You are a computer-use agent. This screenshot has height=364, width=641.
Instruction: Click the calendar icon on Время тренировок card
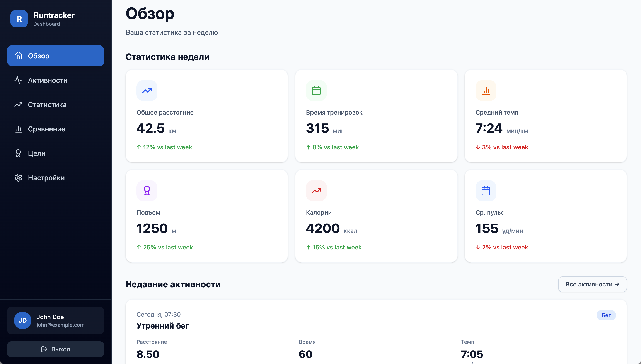pyautogui.click(x=316, y=91)
